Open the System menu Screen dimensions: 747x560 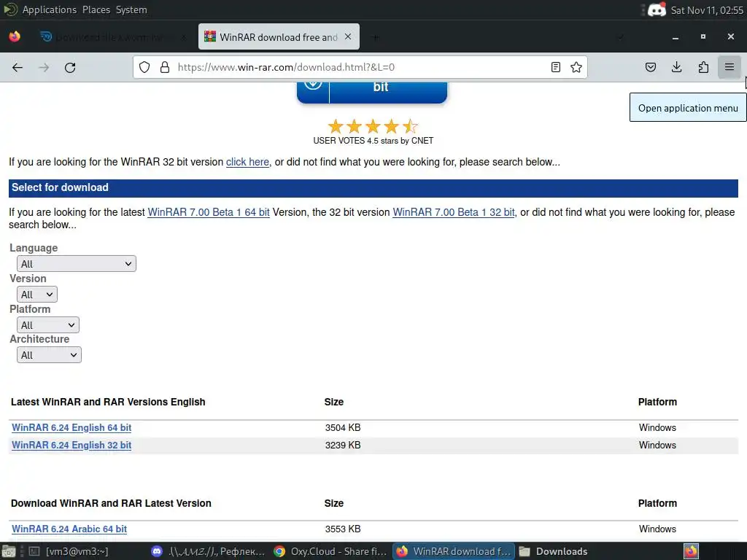click(x=131, y=9)
